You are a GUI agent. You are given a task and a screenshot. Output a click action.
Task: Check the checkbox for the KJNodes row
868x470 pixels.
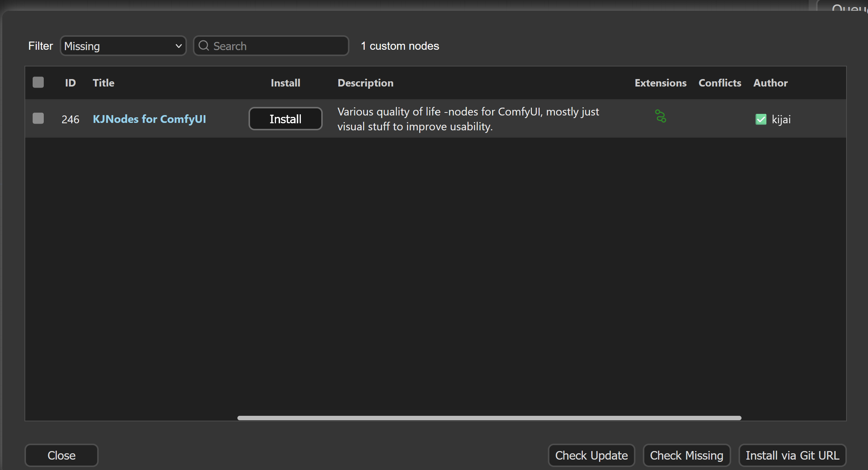click(x=38, y=118)
